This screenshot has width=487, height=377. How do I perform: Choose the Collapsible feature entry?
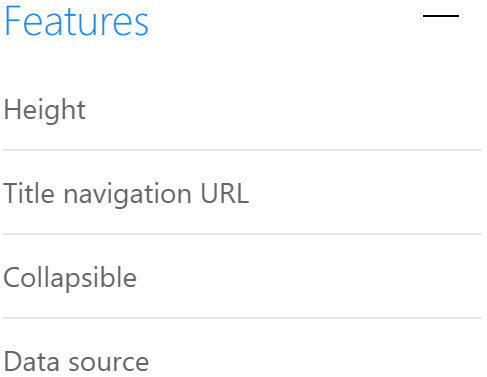[242, 277]
